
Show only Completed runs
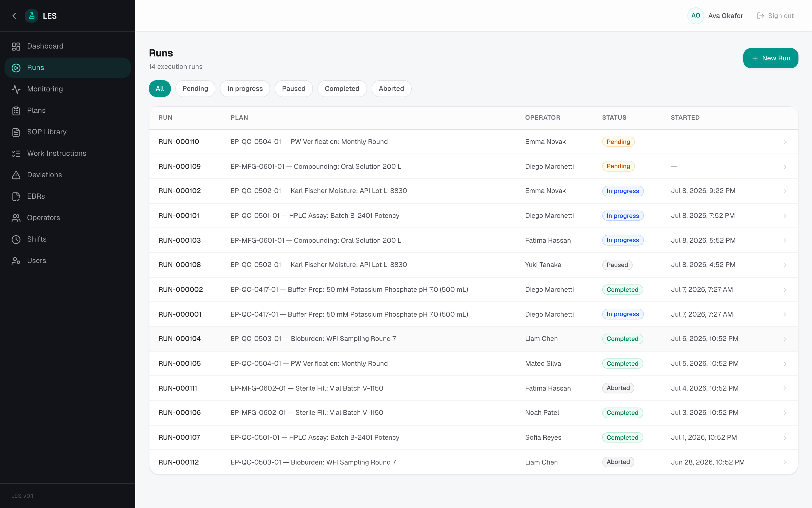342,89
